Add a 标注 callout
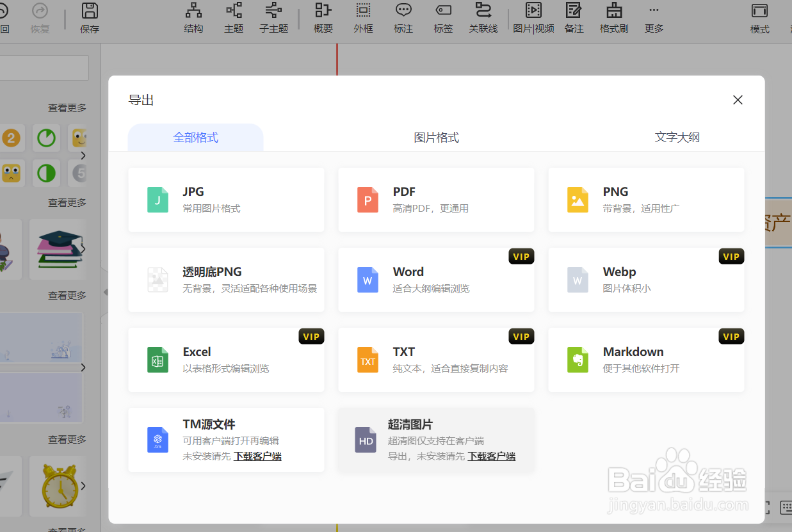This screenshot has height=532, width=792. 403,17
